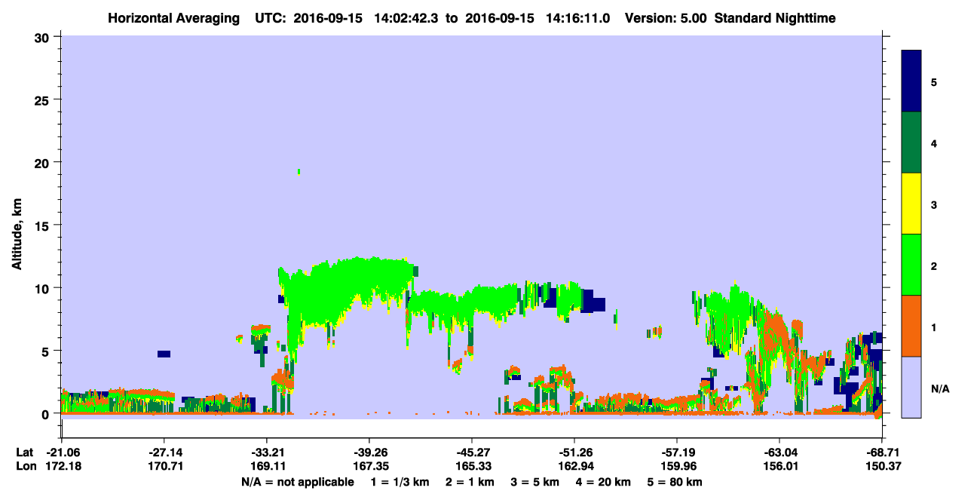Click the yellow color bar segment 3
The image size is (980, 503).
tap(911, 204)
